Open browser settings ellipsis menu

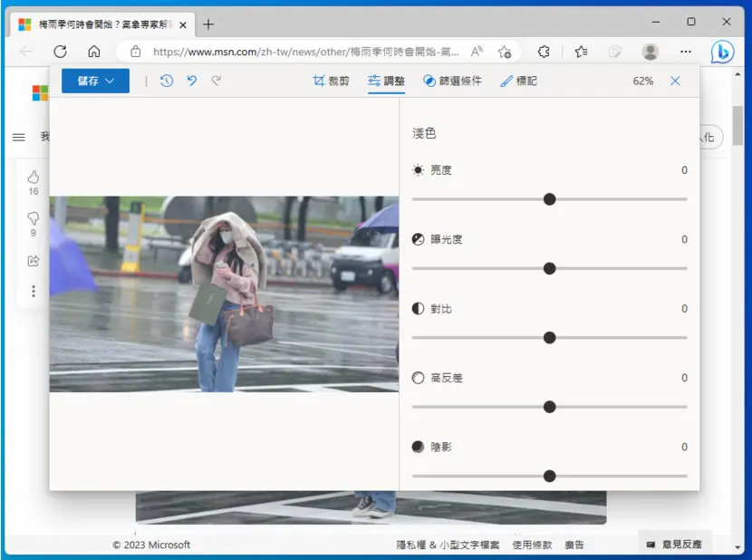point(686,52)
